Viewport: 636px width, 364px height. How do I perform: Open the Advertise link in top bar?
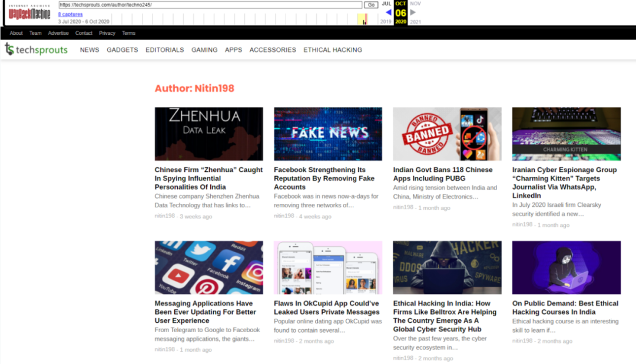pyautogui.click(x=58, y=33)
